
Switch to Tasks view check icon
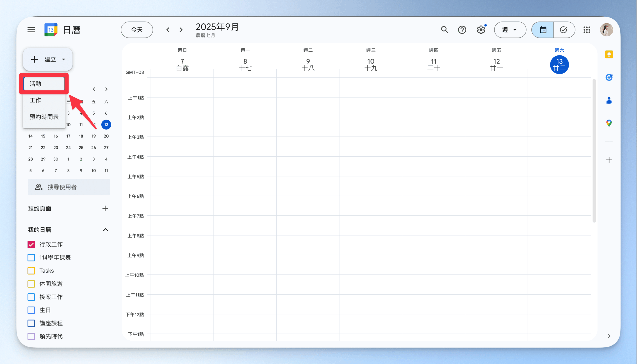[x=564, y=30]
